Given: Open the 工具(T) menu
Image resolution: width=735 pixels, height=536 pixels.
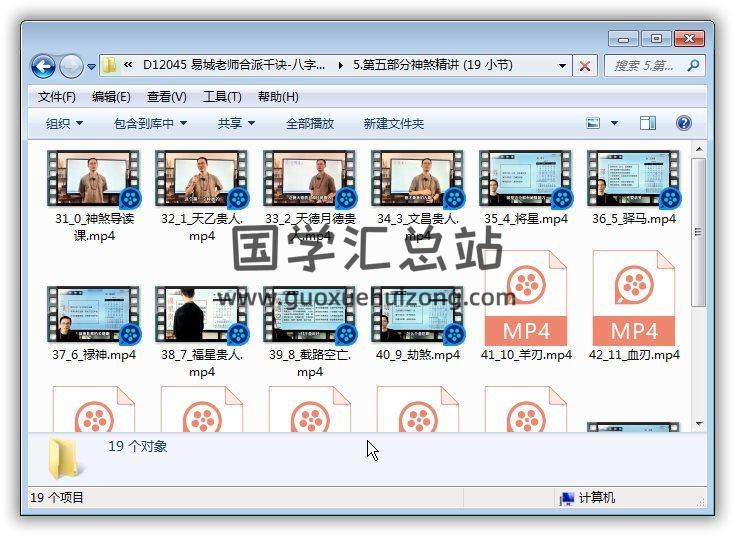Looking at the screenshot, I should pos(222,97).
